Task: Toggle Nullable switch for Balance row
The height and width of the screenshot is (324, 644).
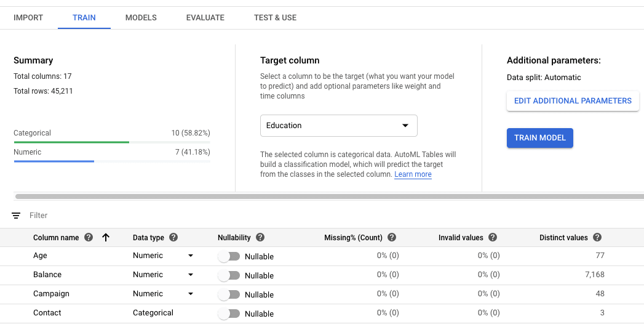Action: point(229,275)
